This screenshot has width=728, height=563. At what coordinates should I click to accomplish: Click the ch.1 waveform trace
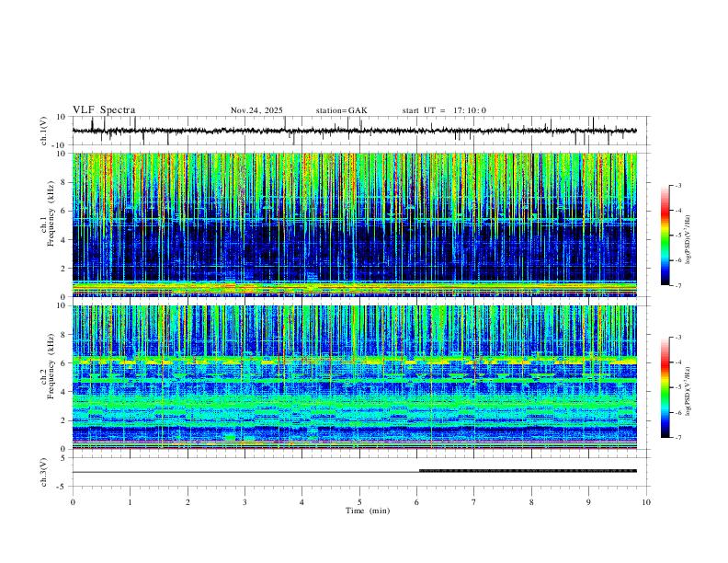click(x=354, y=131)
